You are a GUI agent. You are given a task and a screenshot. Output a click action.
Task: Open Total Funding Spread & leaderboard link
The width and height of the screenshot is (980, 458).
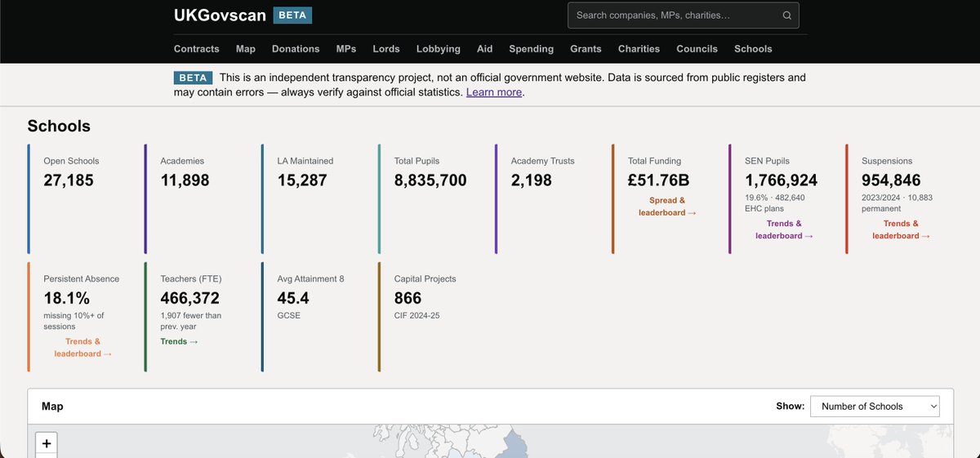(x=667, y=207)
